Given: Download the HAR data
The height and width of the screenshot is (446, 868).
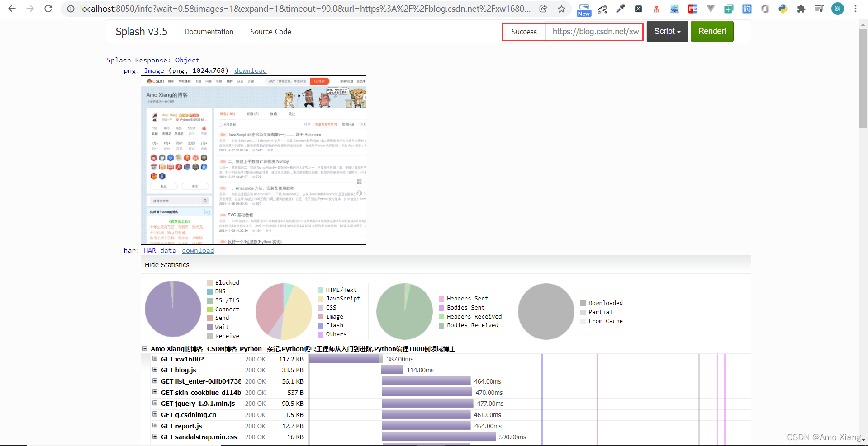Looking at the screenshot, I should [198, 250].
